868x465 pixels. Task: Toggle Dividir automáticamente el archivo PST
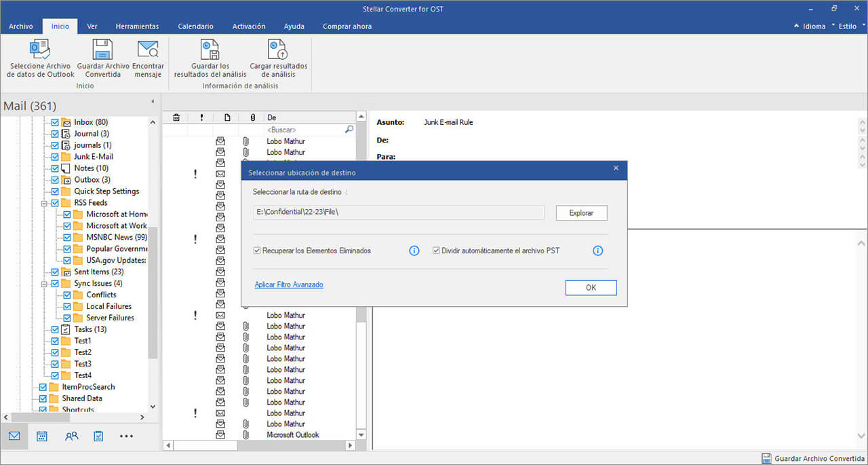pos(437,250)
